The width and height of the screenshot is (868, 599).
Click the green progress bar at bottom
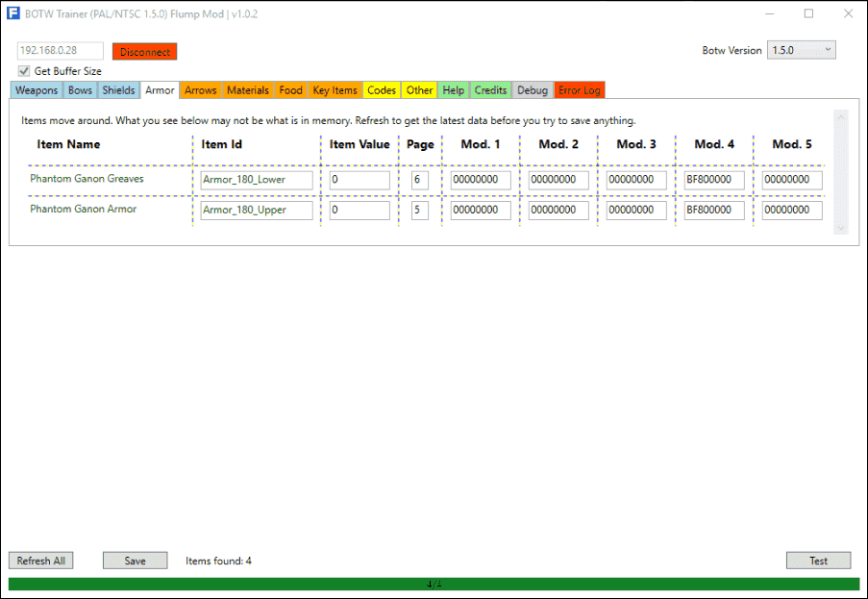434,584
